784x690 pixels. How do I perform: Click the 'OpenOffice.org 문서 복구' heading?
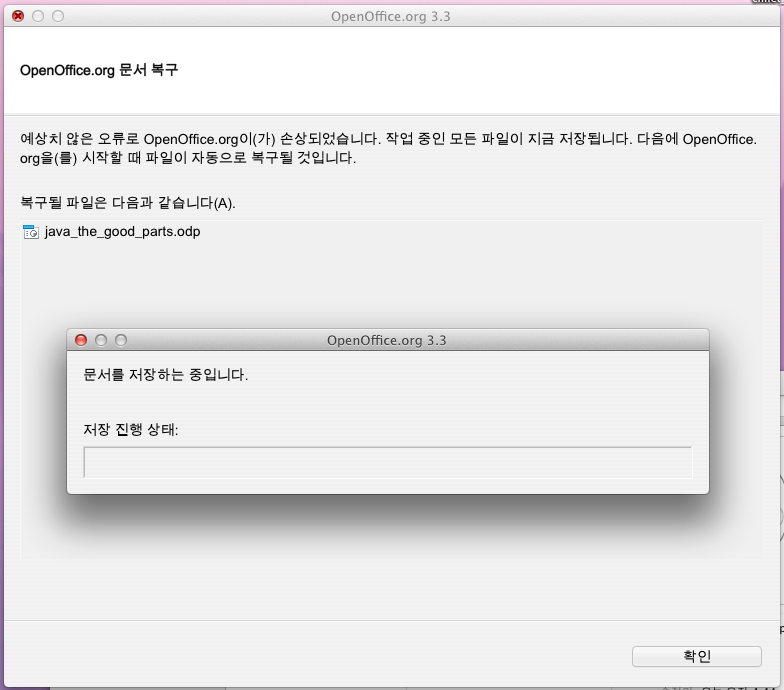[99, 71]
